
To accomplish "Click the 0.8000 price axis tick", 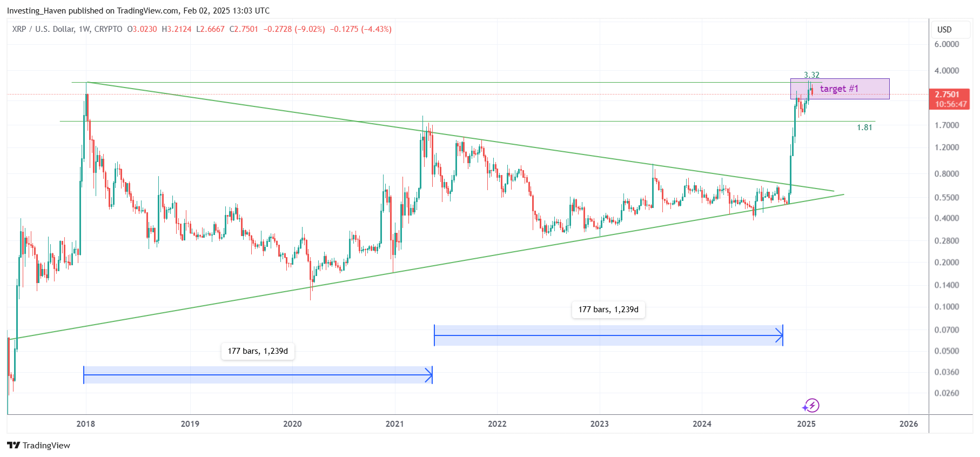I will [947, 174].
